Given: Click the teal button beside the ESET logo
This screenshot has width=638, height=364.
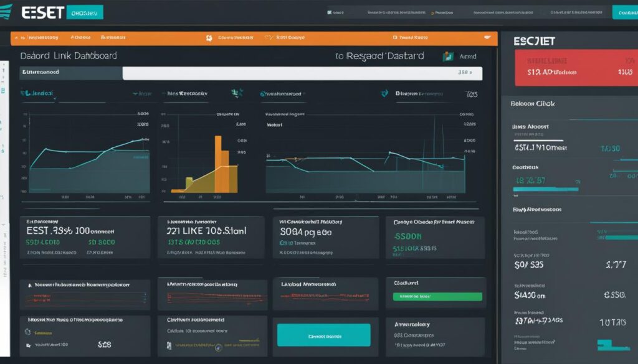Looking at the screenshot, I should 85,12.
